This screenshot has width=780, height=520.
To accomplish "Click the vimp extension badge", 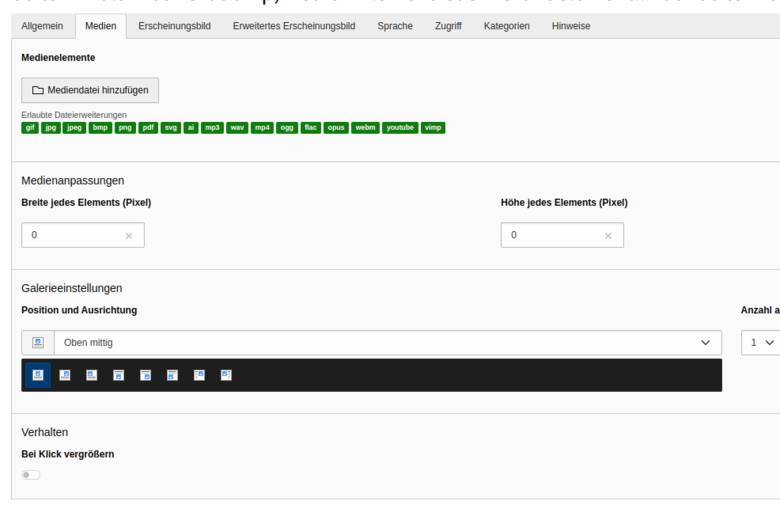I will tap(433, 128).
